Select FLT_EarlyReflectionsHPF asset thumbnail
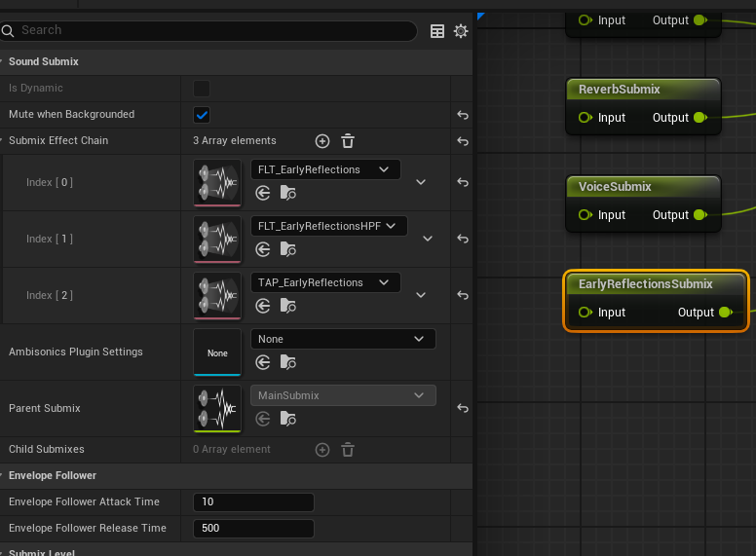Image resolution: width=756 pixels, height=556 pixels. [x=217, y=239]
